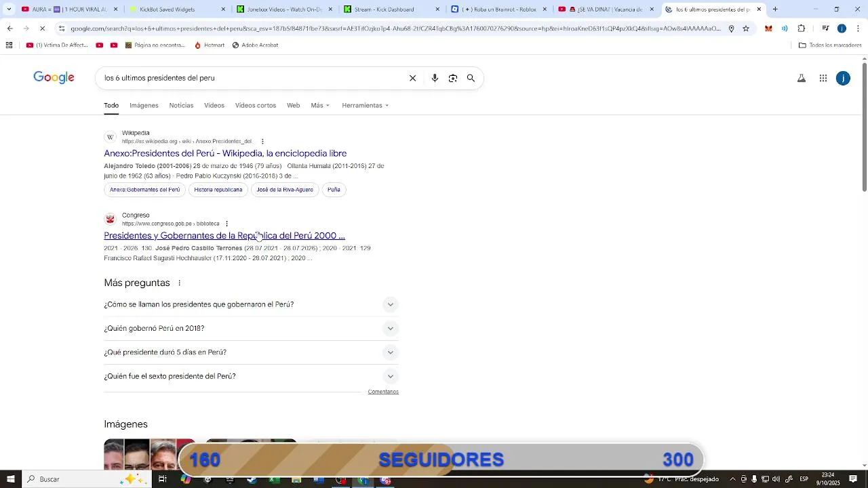Select the Todo results tab
The image size is (868, 488).
coord(111,105)
